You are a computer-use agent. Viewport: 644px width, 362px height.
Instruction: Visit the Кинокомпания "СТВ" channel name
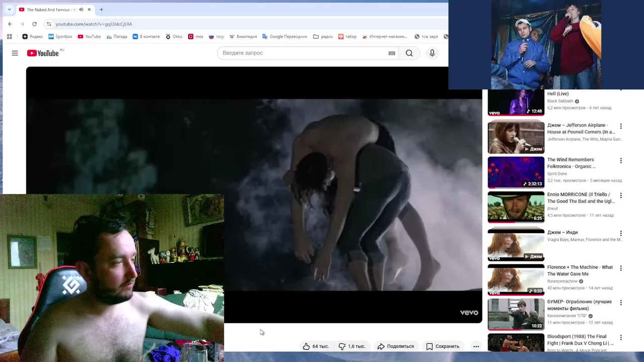pyautogui.click(x=567, y=316)
